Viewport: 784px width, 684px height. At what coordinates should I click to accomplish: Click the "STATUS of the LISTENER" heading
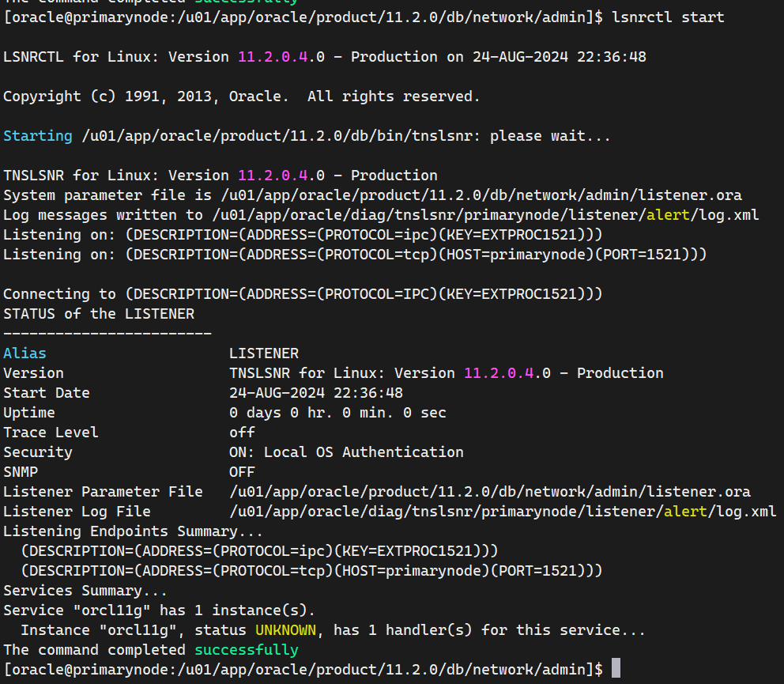(x=99, y=313)
